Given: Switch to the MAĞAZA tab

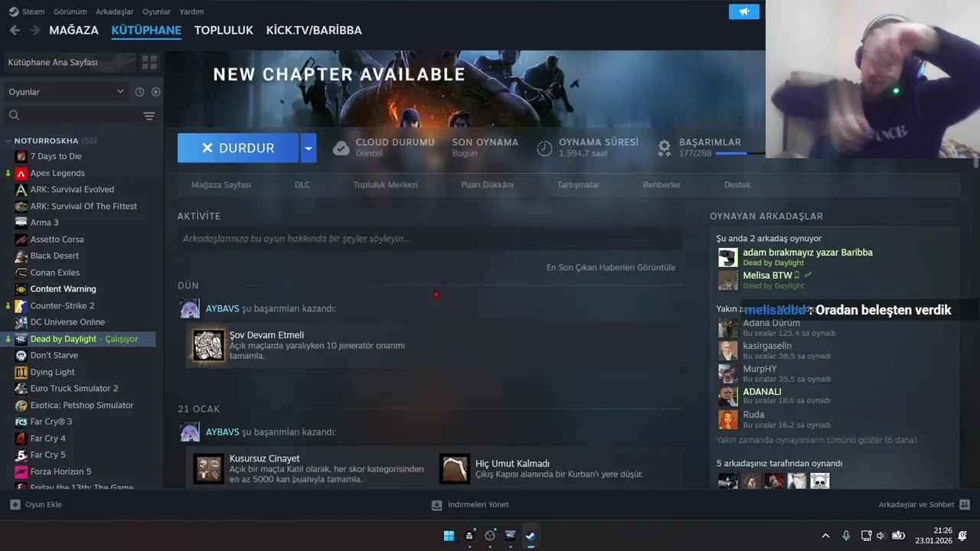Looking at the screenshot, I should click(73, 31).
